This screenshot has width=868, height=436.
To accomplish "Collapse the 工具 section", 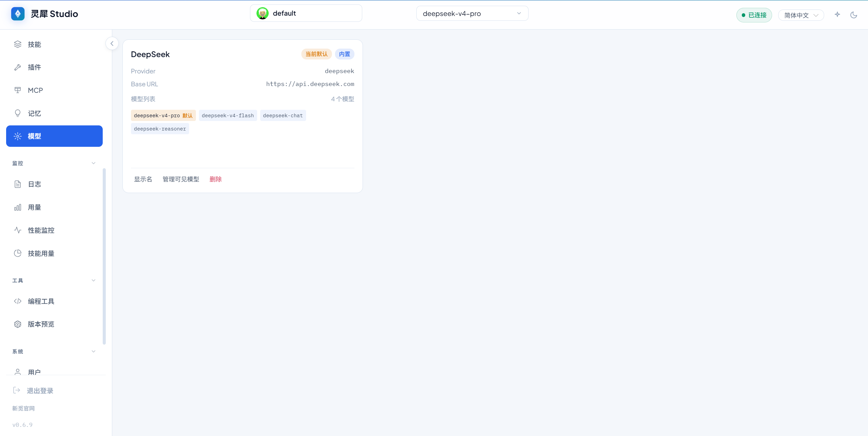I will pos(94,280).
